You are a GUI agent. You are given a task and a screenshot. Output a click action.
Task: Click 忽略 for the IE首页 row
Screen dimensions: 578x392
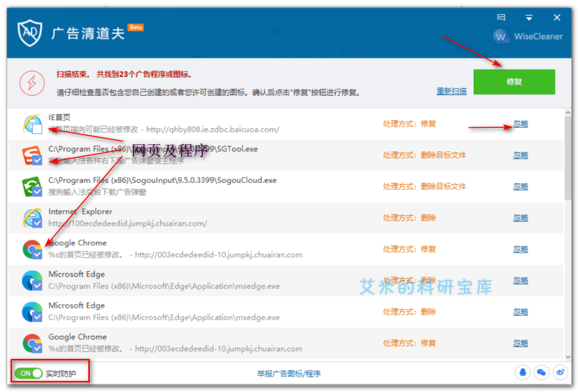click(x=521, y=124)
